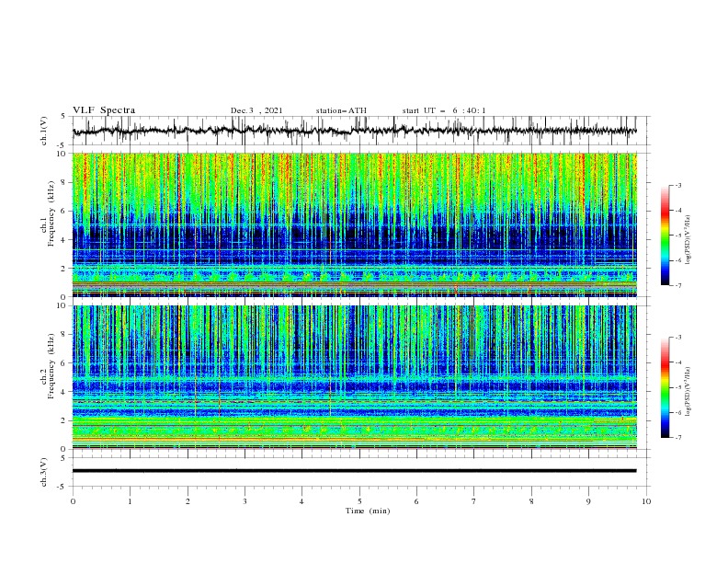Viewport: 728px width, 563px height.
Task: Click the lower 'log(PSD)(V²/Hz)' colorbar label
Action: [688, 391]
